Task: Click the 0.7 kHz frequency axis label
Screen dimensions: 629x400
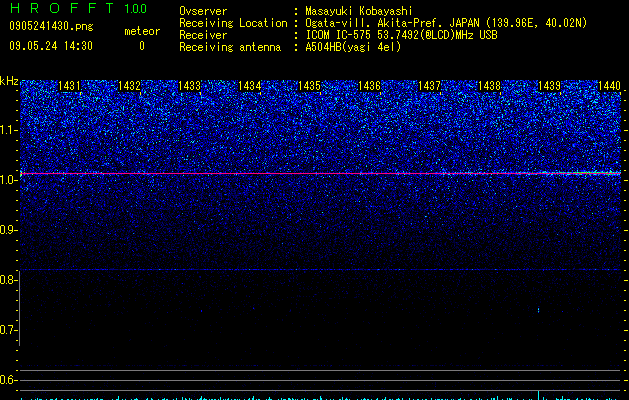Action: coord(9,330)
